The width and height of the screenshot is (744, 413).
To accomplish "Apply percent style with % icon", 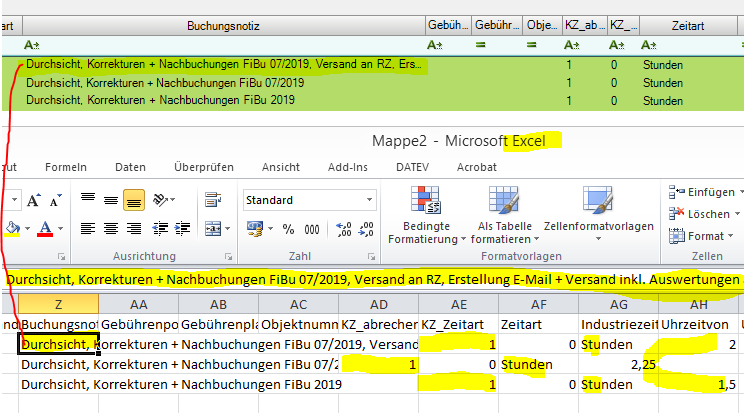I will tap(288, 229).
